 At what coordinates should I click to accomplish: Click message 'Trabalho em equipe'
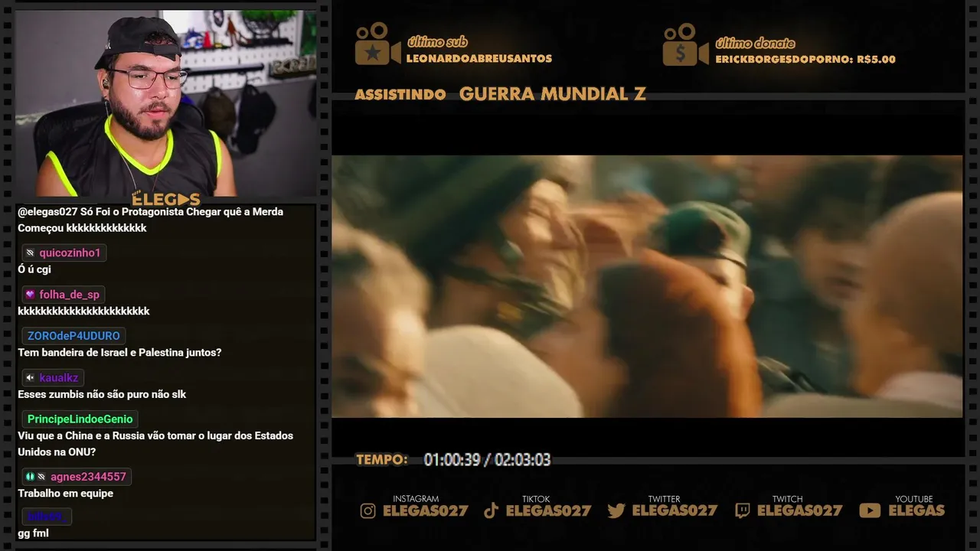[66, 494]
